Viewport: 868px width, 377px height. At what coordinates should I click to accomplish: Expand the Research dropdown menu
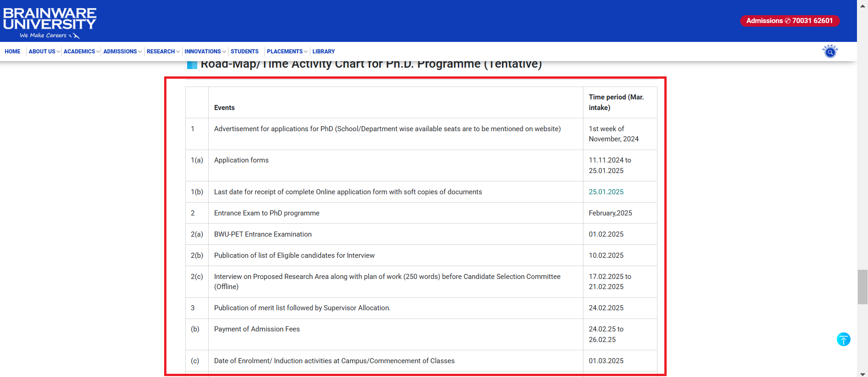(x=163, y=52)
